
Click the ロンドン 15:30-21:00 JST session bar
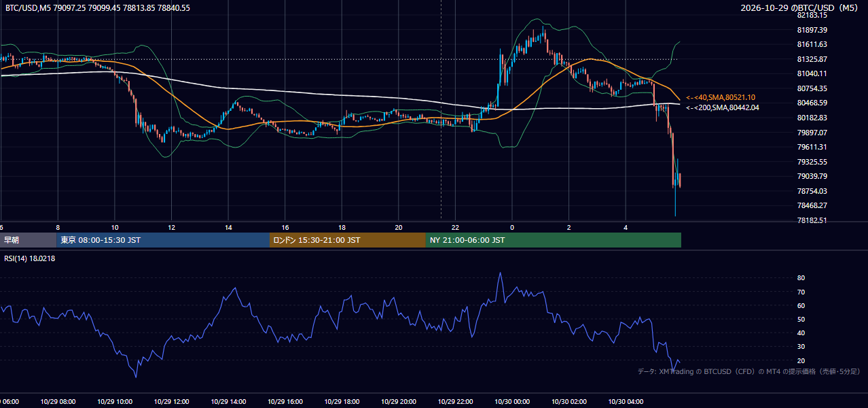(348, 240)
